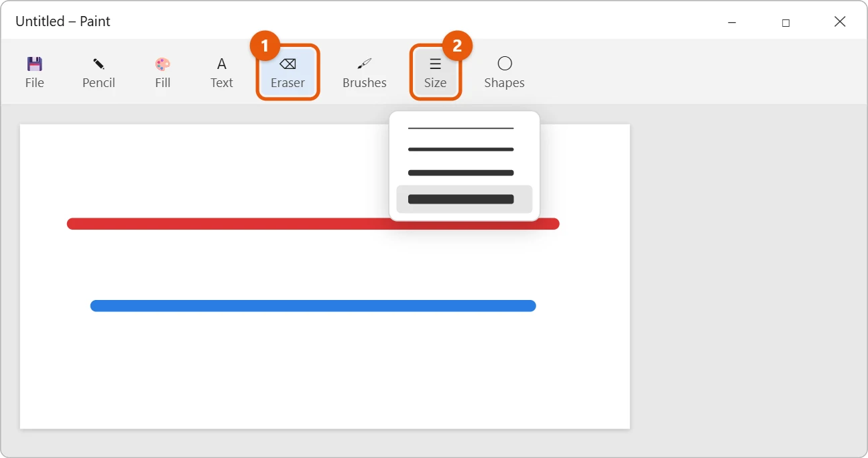This screenshot has height=458, width=868.
Task: Open the File menu with floppy icon
Action: (x=35, y=73)
